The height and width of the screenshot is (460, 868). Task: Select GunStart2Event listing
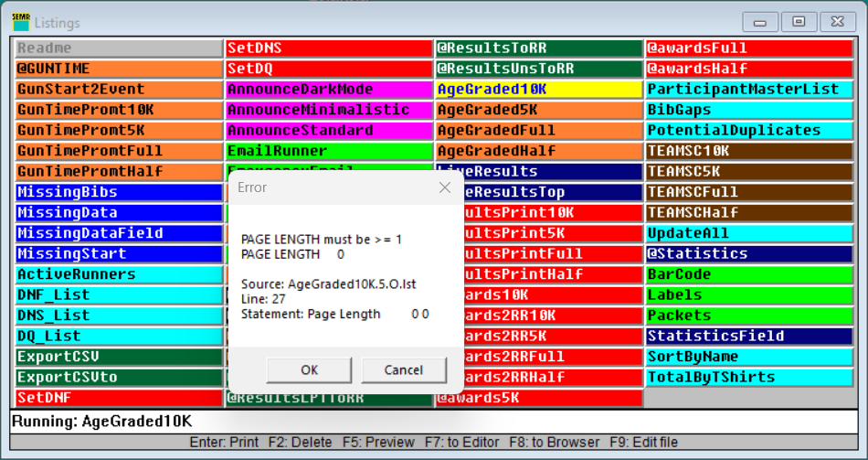tap(119, 90)
